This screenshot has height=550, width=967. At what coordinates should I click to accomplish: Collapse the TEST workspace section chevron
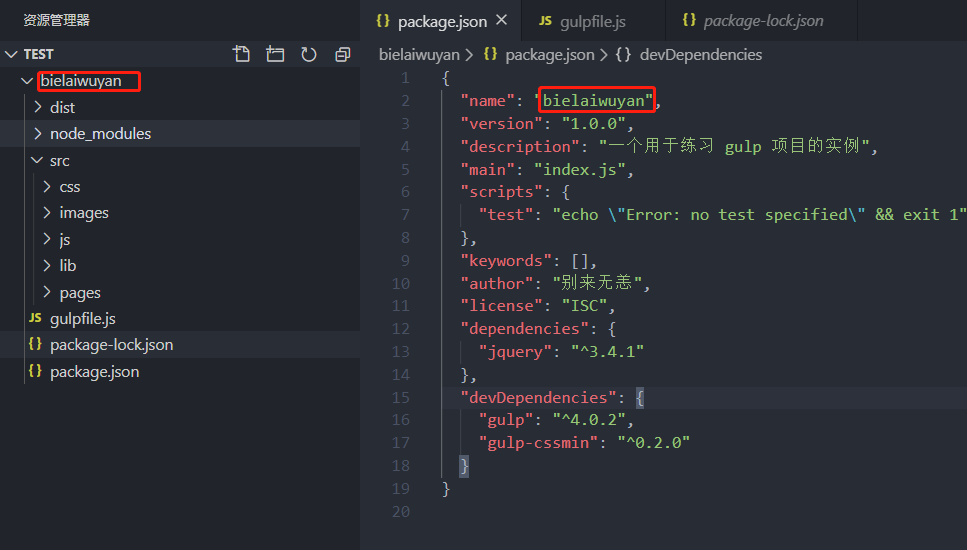pyautogui.click(x=11, y=54)
